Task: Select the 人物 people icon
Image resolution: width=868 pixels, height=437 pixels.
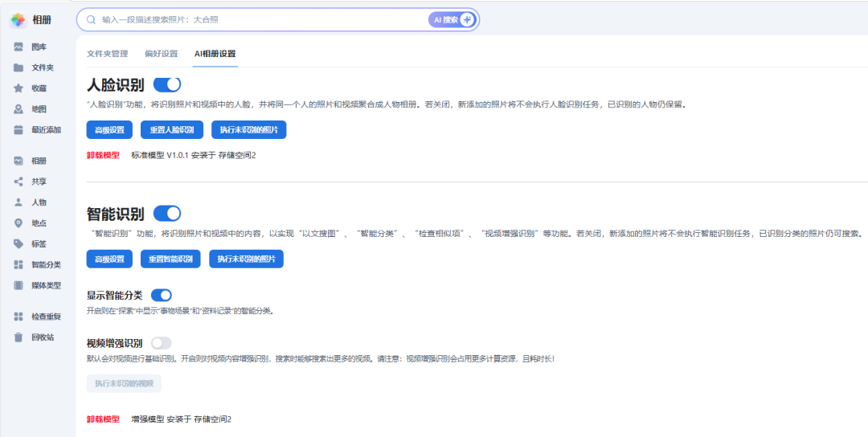Action: click(18, 202)
